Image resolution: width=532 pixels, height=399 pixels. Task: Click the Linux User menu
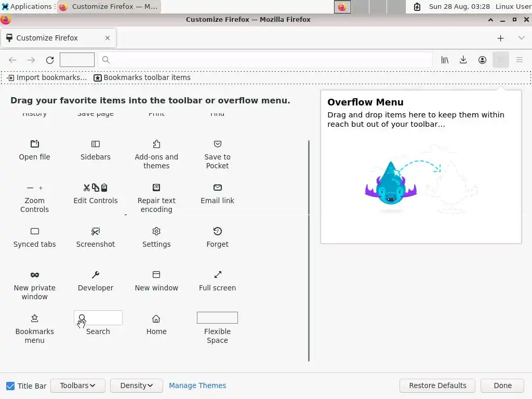(513, 6)
